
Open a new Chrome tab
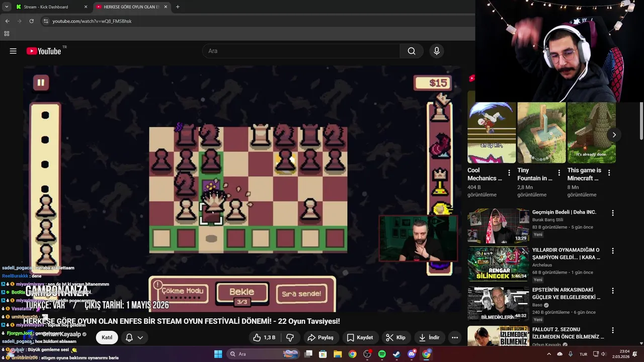point(178,7)
